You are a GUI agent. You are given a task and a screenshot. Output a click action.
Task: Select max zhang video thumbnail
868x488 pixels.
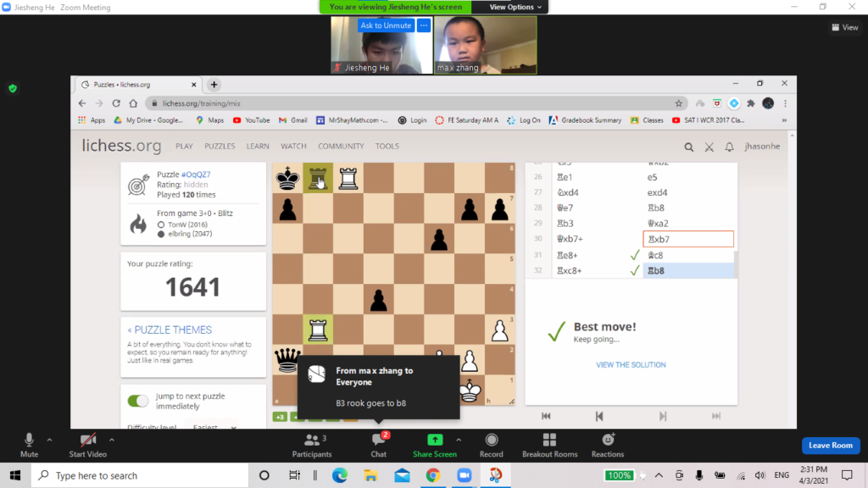pyautogui.click(x=486, y=45)
